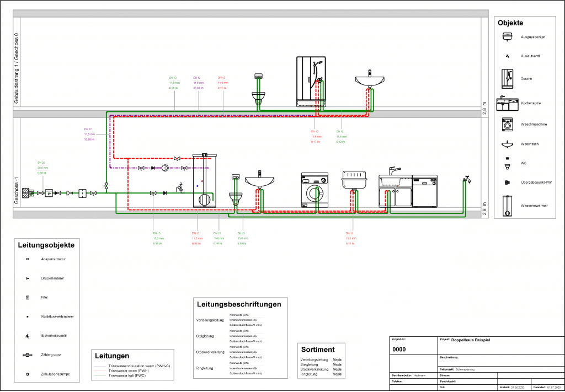Select the 'Leitungsobjekte' legend heading
The width and height of the screenshot is (565, 392).
(46, 245)
